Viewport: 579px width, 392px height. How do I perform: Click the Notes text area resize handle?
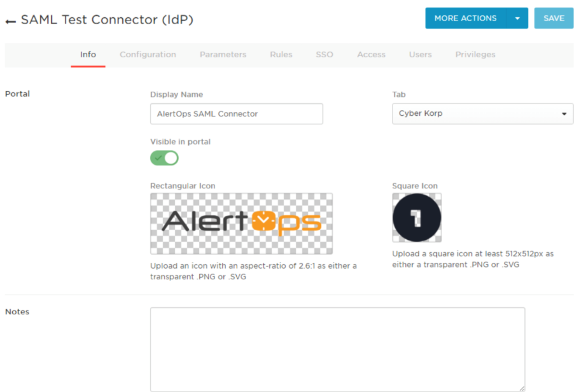point(522,388)
